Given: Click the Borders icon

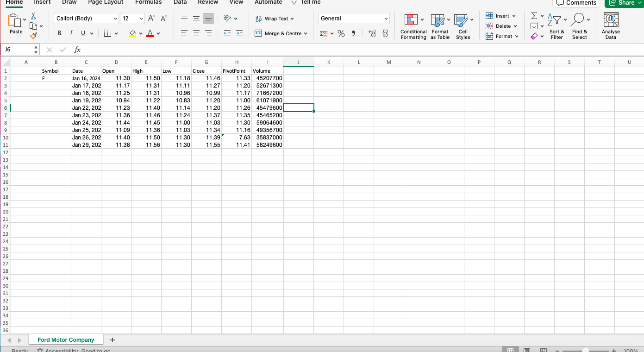Looking at the screenshot, I should 107,33.
